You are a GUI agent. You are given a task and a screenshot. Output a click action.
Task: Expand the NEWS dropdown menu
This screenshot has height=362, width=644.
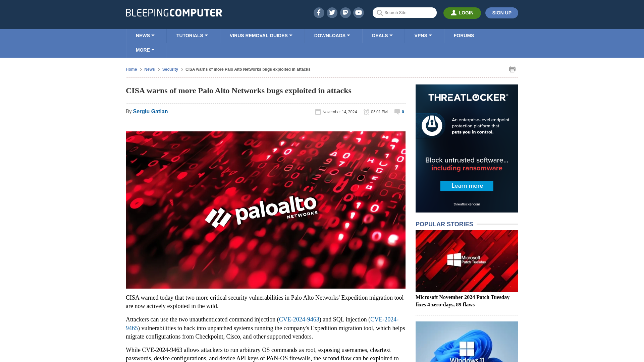coord(145,35)
